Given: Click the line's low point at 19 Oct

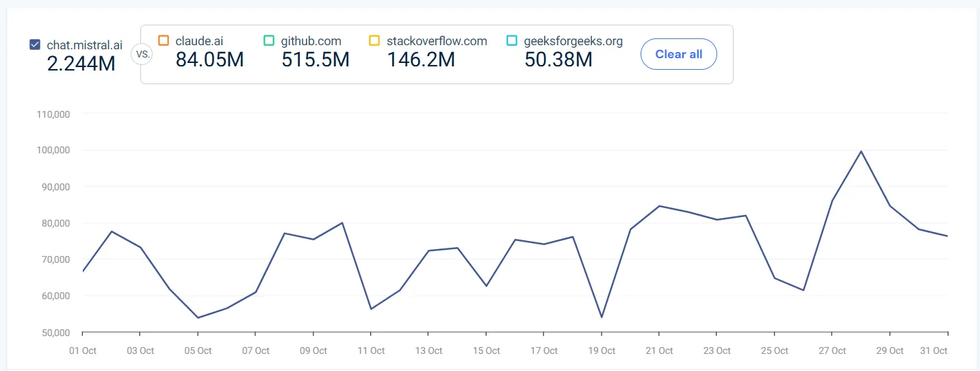Looking at the screenshot, I should 602,317.
